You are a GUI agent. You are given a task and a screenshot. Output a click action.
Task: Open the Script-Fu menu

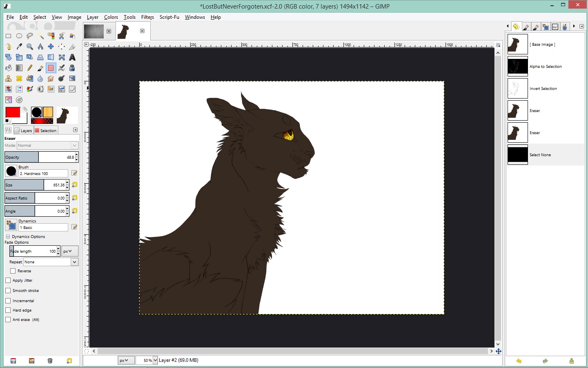(169, 17)
